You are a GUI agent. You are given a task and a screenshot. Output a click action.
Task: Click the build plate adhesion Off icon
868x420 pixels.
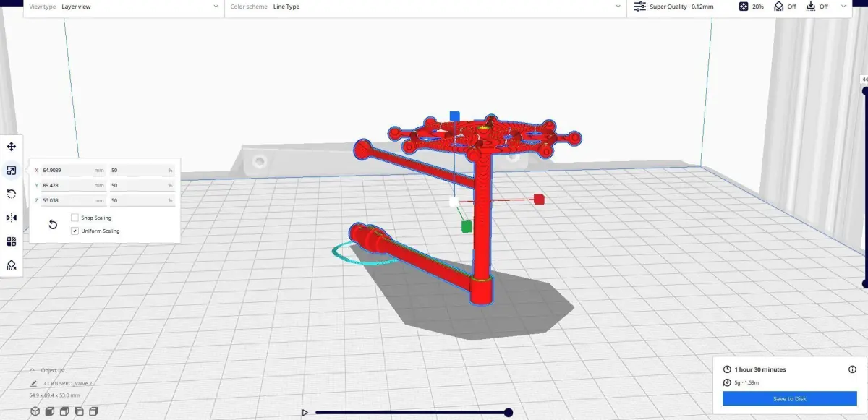[x=811, y=7]
